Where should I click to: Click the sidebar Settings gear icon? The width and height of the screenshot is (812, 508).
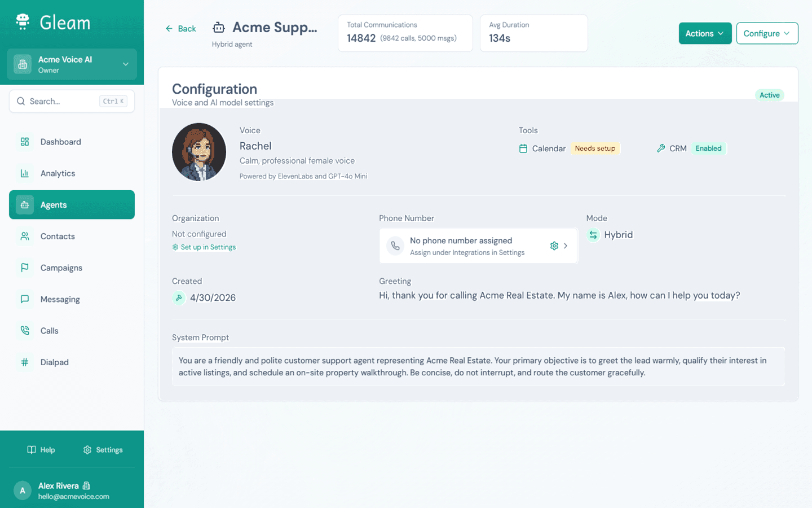[x=87, y=450]
